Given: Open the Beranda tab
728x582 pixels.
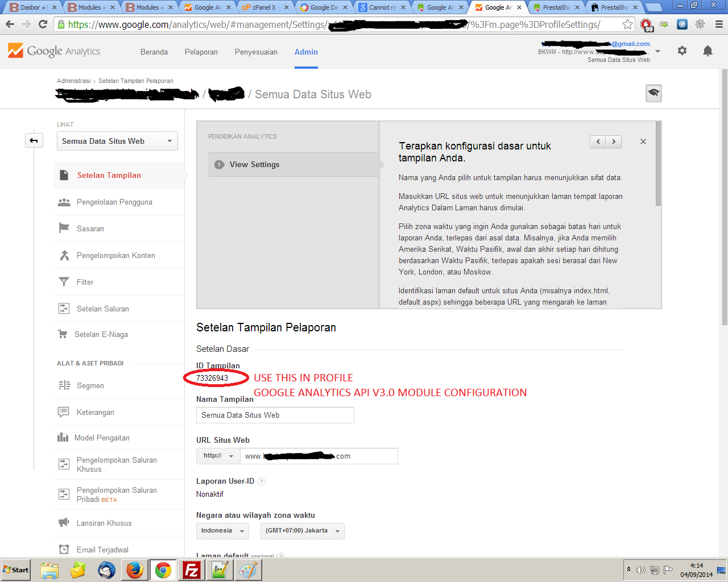Looking at the screenshot, I should click(154, 52).
